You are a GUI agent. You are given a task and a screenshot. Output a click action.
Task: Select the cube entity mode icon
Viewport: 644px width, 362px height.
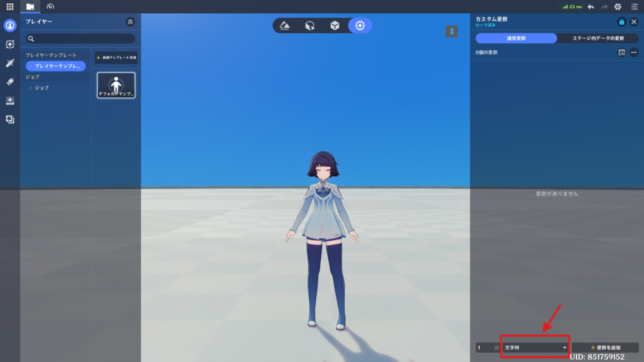point(335,25)
